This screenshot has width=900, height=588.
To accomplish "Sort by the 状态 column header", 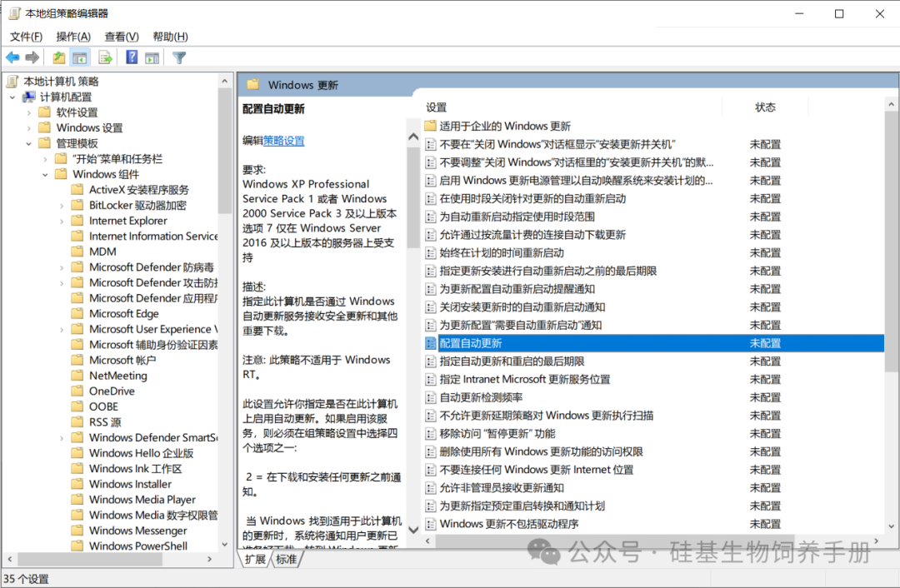I will point(765,107).
